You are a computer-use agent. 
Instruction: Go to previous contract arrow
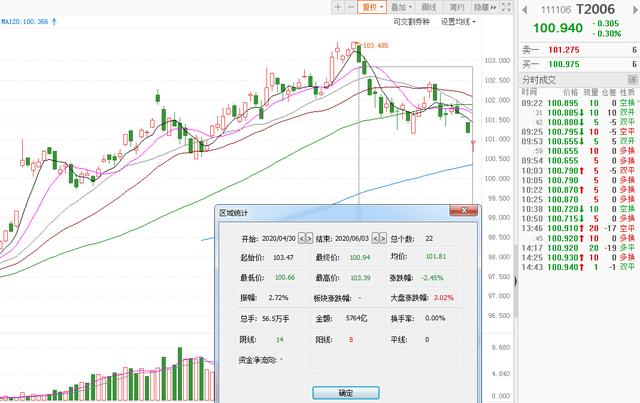(x=522, y=9)
